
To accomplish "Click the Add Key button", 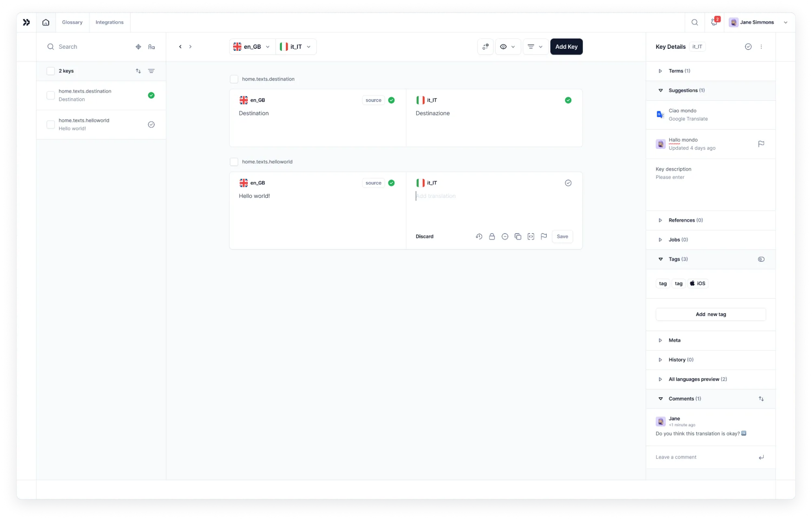I will click(566, 46).
